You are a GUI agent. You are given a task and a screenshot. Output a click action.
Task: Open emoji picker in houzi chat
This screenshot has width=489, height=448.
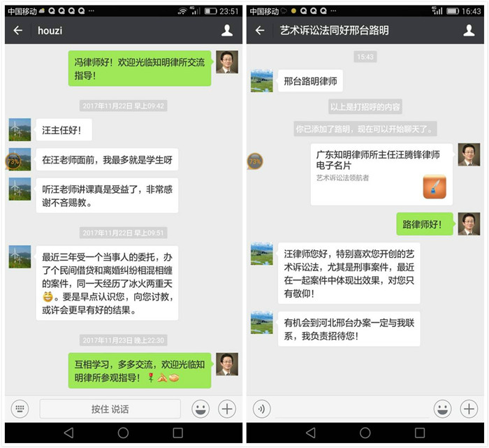point(200,408)
